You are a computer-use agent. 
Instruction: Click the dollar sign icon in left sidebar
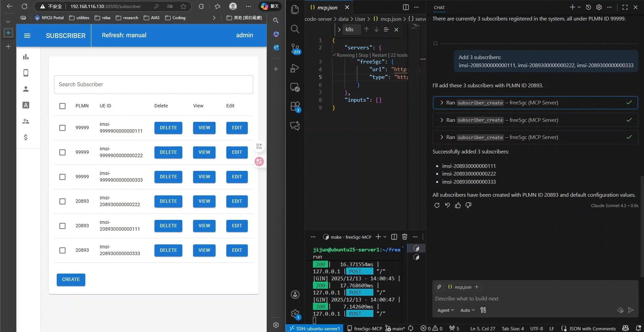[26, 137]
